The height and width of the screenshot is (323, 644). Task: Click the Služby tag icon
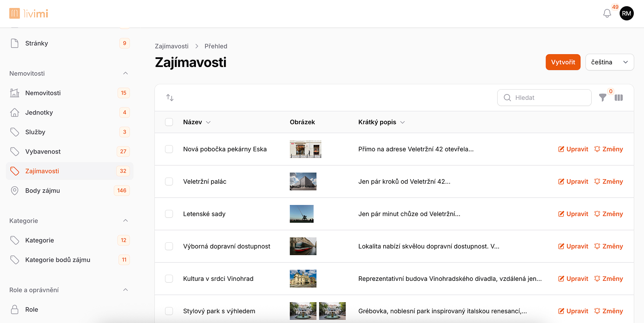click(x=15, y=132)
